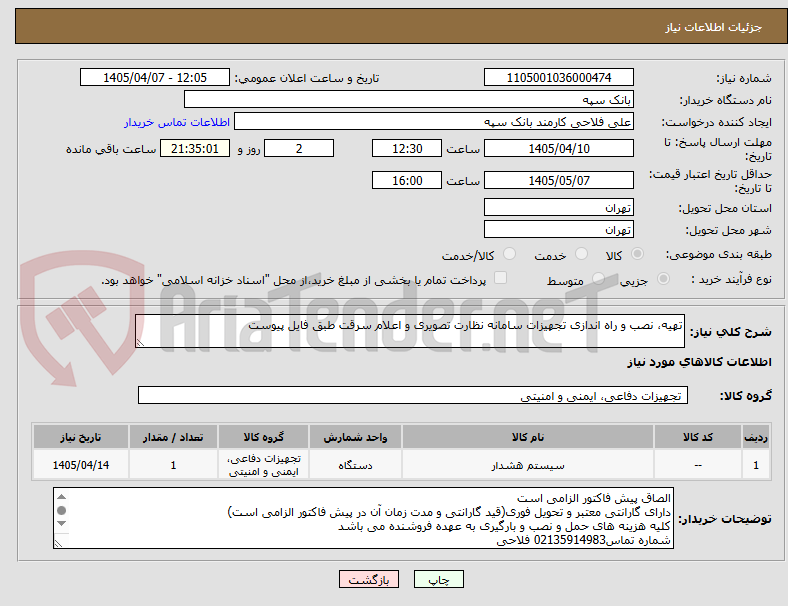Select the کالا radio button
This screenshot has height=606, width=788.
point(637,254)
